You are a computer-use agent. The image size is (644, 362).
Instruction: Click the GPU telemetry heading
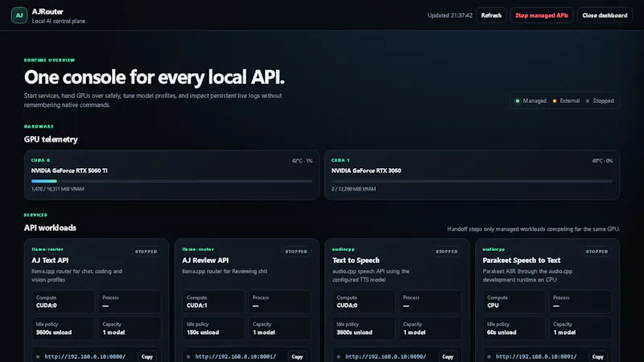pos(51,139)
